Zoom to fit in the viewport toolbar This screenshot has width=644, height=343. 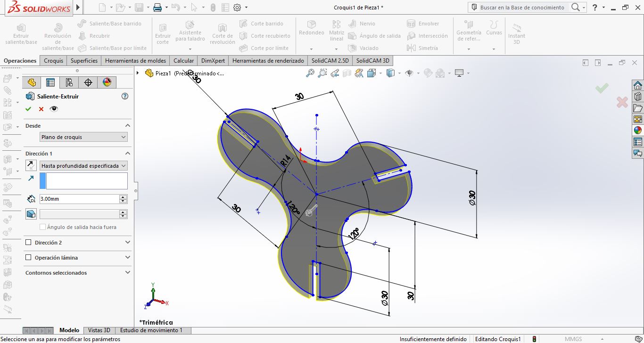[x=310, y=73]
